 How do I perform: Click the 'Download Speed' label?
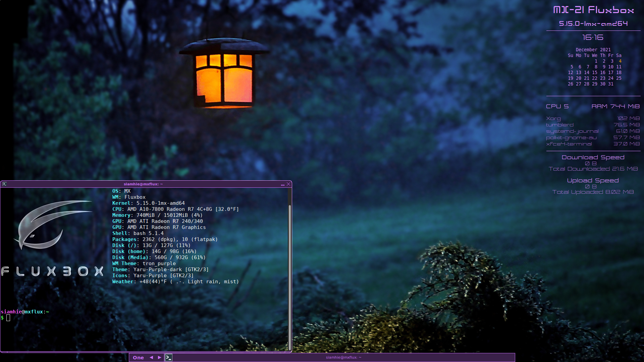tap(593, 157)
